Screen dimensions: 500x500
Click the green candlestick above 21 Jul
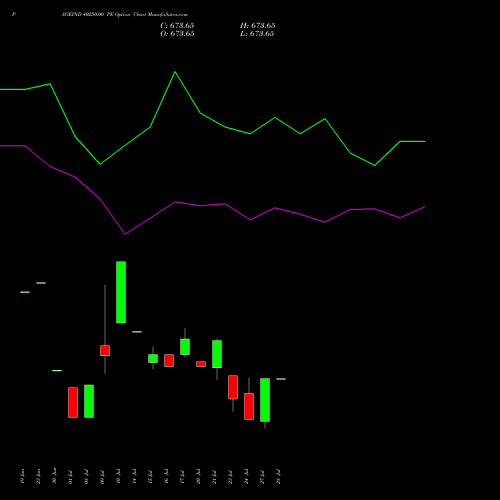point(217,354)
